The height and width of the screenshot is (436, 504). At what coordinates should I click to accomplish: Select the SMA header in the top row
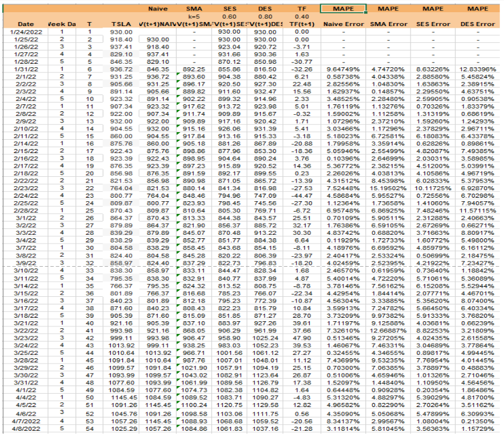[x=194, y=9]
